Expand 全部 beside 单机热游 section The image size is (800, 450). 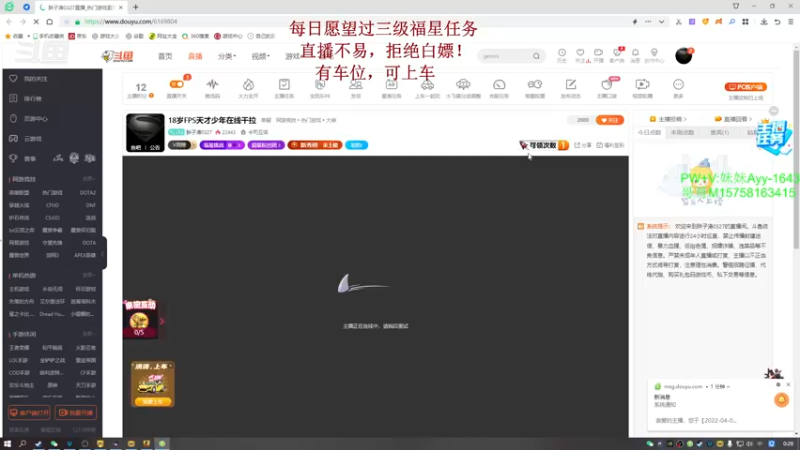[x=88, y=275]
